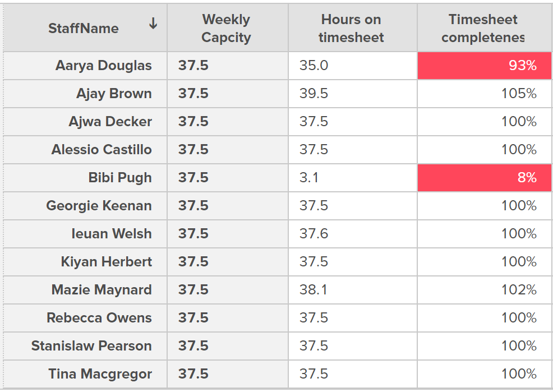The width and height of the screenshot is (553, 392).
Task: Click the Rebecca Owens staff name
Action: [99, 317]
